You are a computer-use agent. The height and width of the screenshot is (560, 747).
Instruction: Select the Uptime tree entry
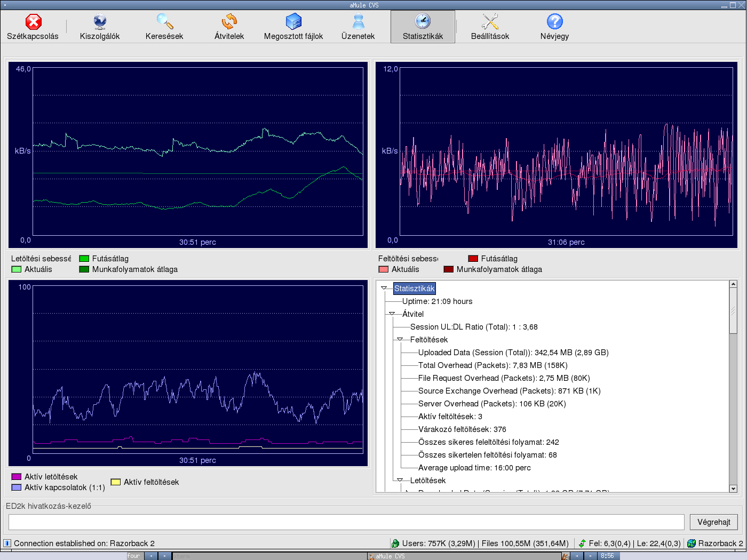click(x=437, y=301)
